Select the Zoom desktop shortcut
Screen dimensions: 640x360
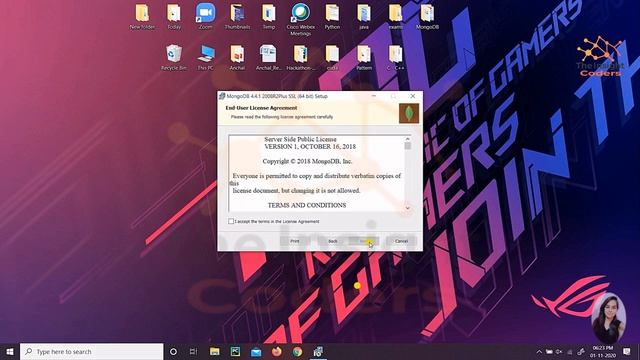click(x=205, y=17)
